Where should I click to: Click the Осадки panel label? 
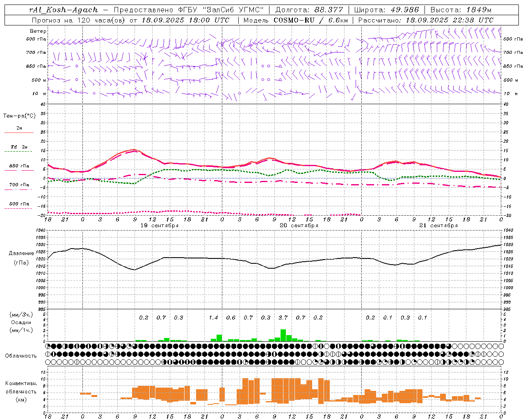click(21, 322)
